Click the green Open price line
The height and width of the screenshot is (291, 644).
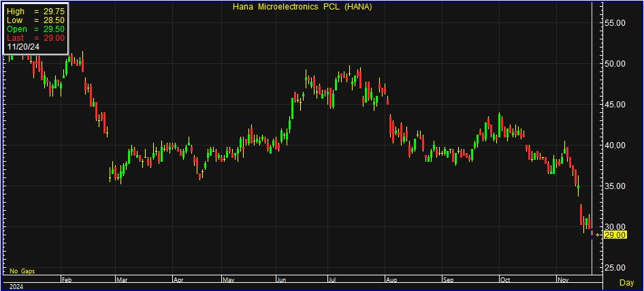(35, 29)
